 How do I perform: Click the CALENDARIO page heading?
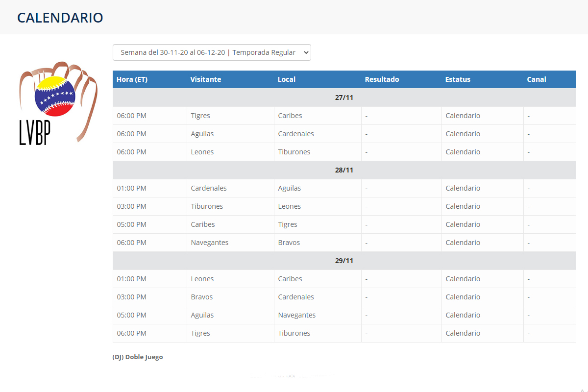click(x=60, y=18)
